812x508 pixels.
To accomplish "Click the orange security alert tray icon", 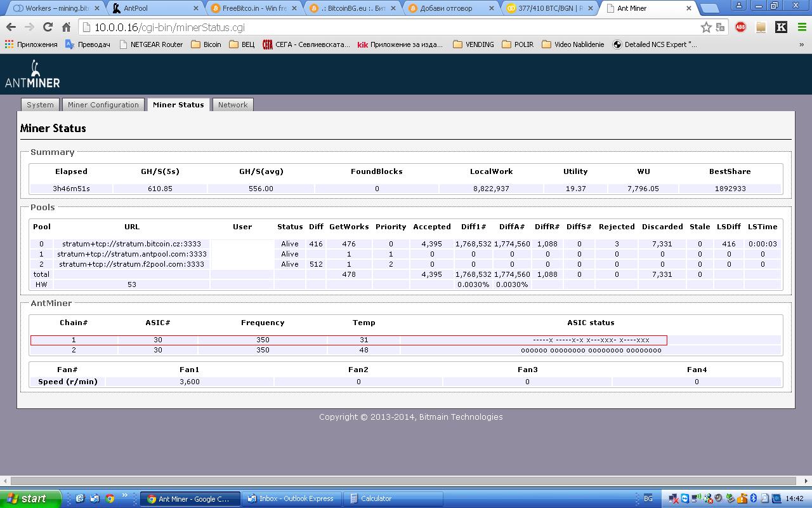I will [742, 498].
